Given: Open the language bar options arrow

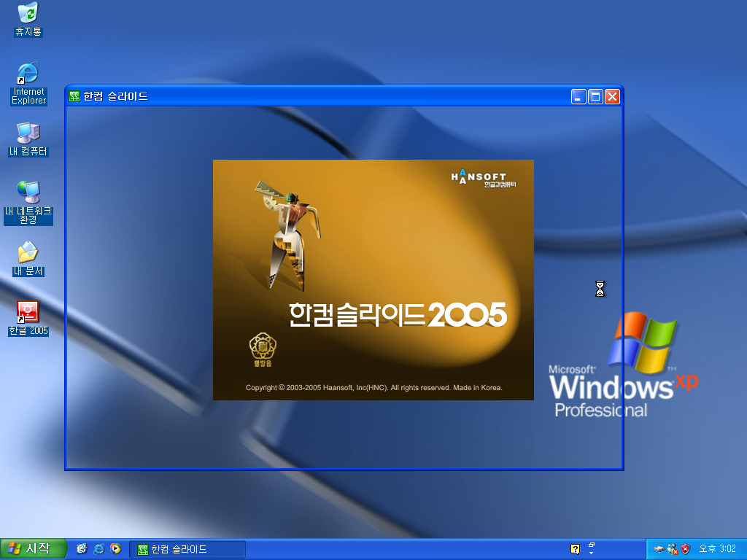Looking at the screenshot, I should [x=591, y=553].
